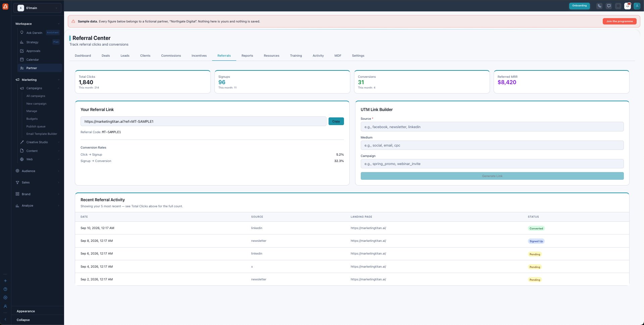Click the Copy referral link button
This screenshot has width=644, height=325.
click(336, 121)
